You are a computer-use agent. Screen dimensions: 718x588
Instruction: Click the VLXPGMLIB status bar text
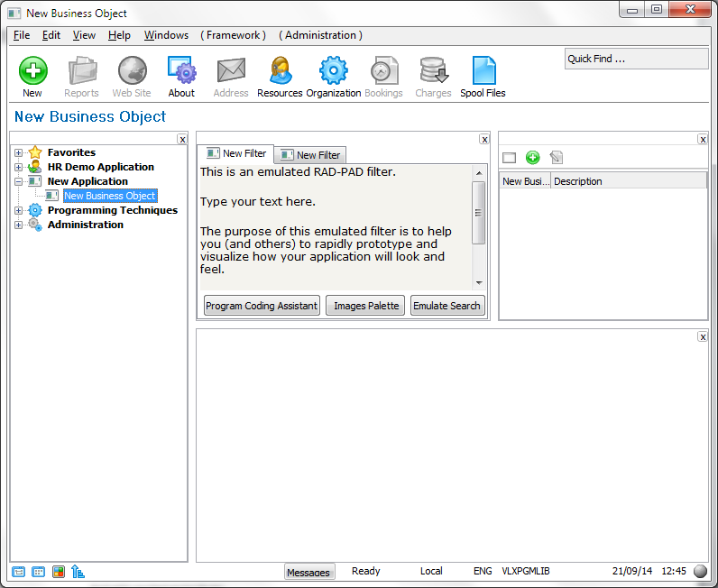[x=526, y=571]
